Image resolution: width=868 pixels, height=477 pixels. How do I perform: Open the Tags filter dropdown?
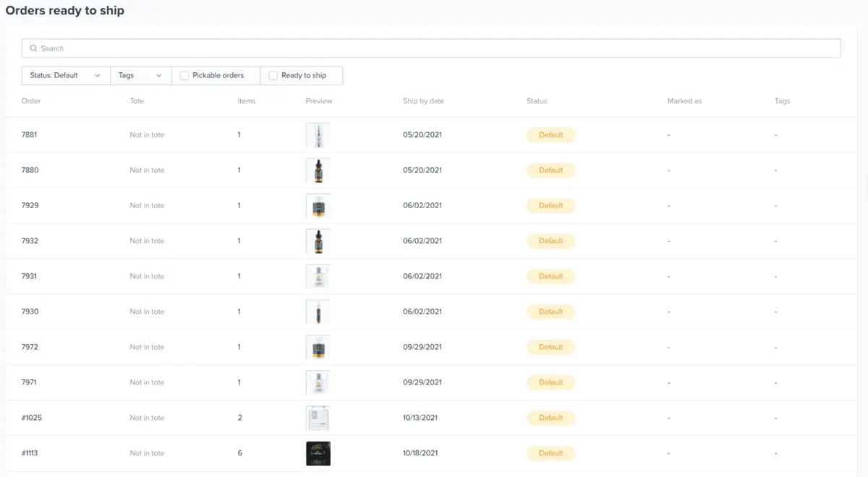(141, 75)
